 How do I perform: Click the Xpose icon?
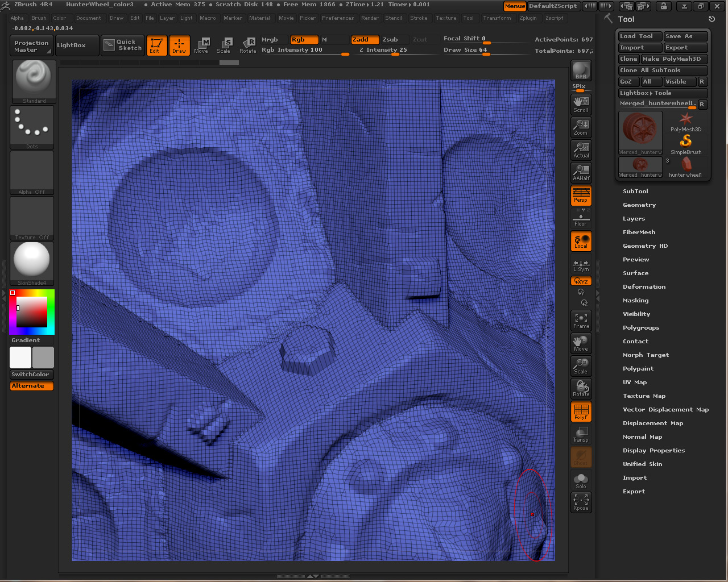pyautogui.click(x=581, y=502)
